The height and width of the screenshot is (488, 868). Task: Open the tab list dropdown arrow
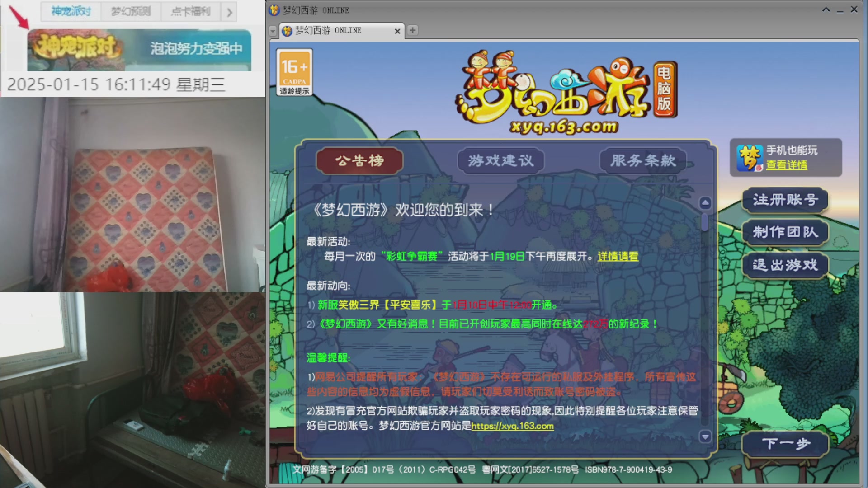tap(273, 31)
